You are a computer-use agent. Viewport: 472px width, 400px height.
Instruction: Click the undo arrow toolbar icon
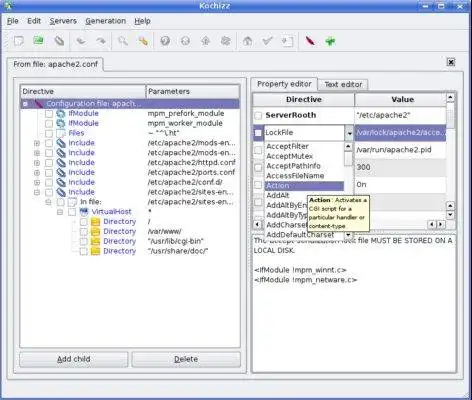[81, 41]
